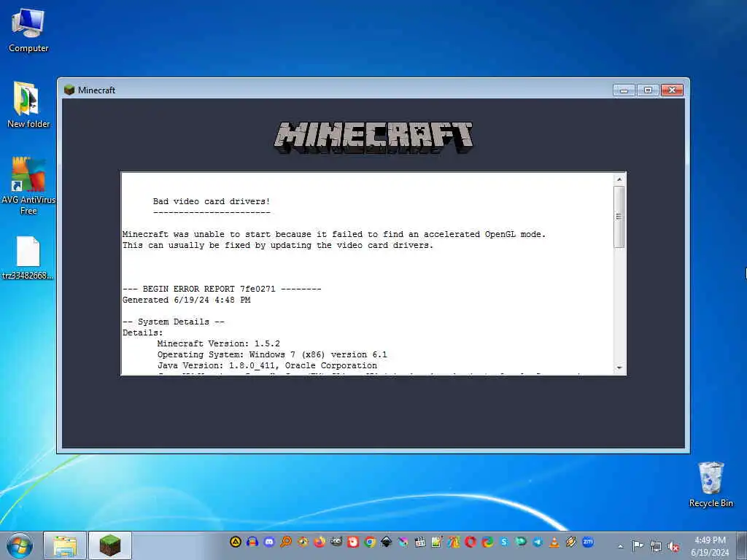Launch Firefox from the taskbar

[320, 542]
